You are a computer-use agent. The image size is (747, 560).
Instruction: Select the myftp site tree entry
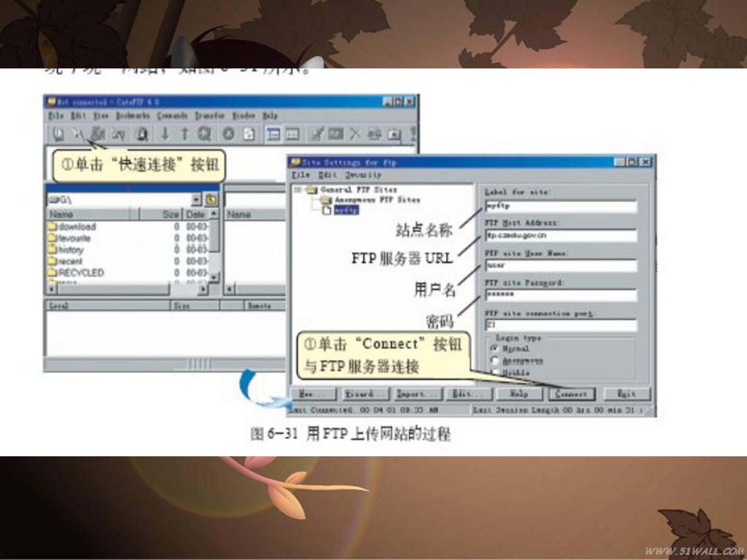(x=346, y=211)
